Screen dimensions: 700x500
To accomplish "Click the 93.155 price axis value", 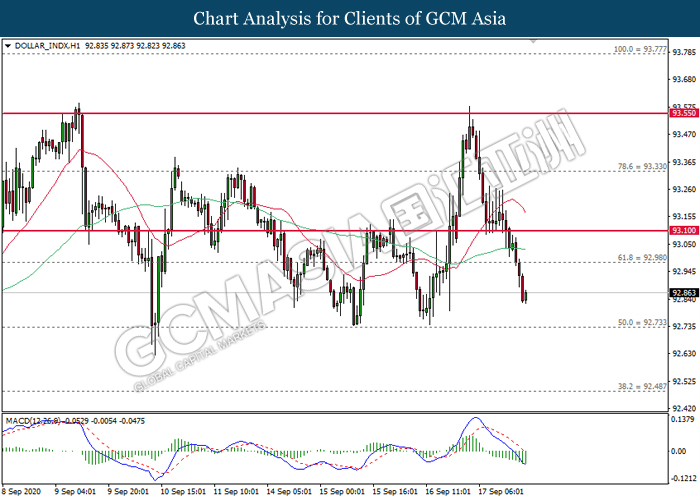I will pos(684,217).
